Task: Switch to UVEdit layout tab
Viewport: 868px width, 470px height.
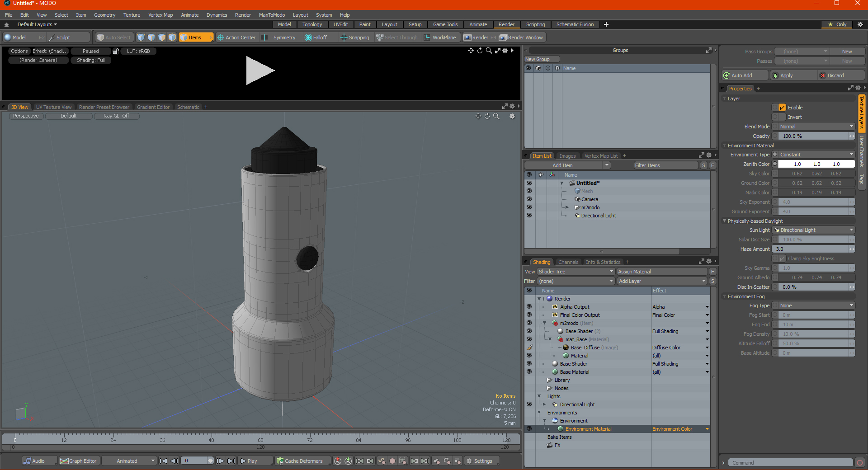Action: pos(341,24)
